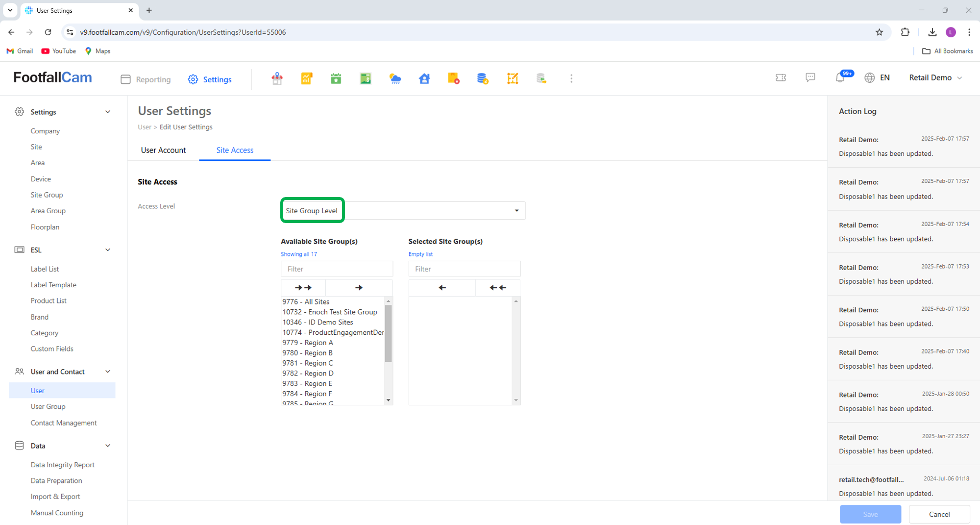Collapse the ESL sidebar section
Screen dimensions: 980x525
click(x=108, y=250)
